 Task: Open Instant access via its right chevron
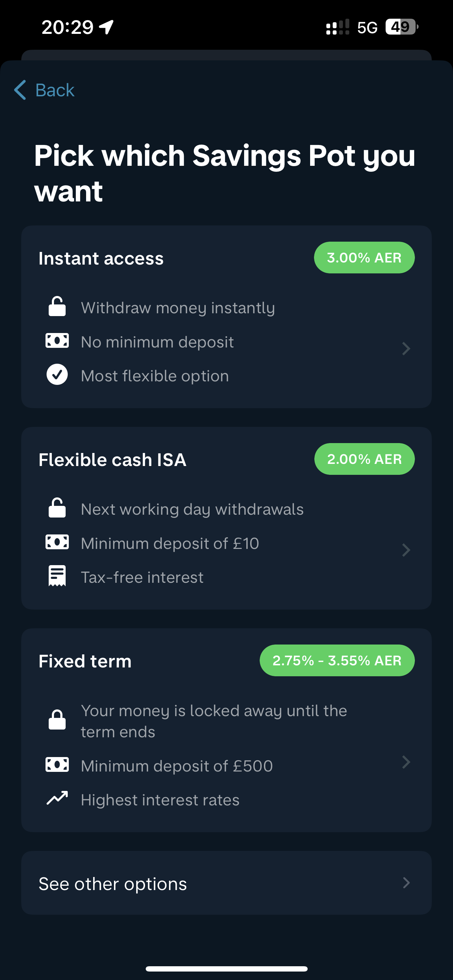(406, 349)
